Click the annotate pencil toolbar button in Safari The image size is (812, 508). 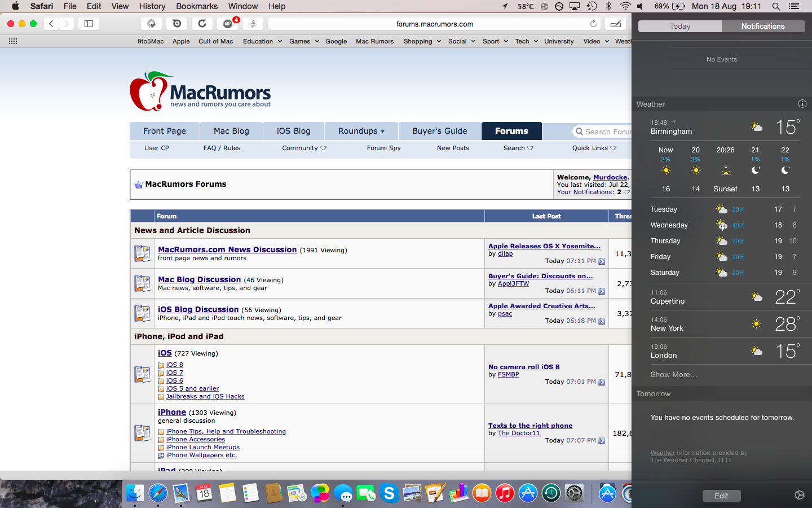[616, 24]
